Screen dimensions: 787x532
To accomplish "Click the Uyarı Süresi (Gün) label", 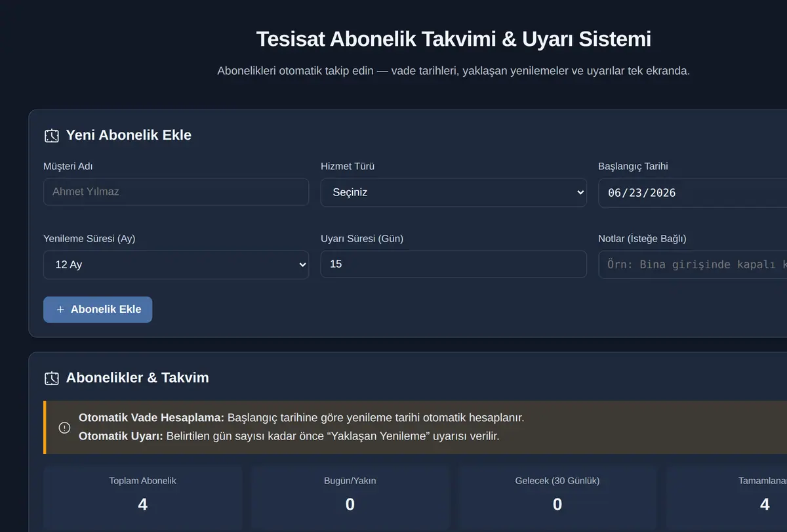I will point(362,239).
